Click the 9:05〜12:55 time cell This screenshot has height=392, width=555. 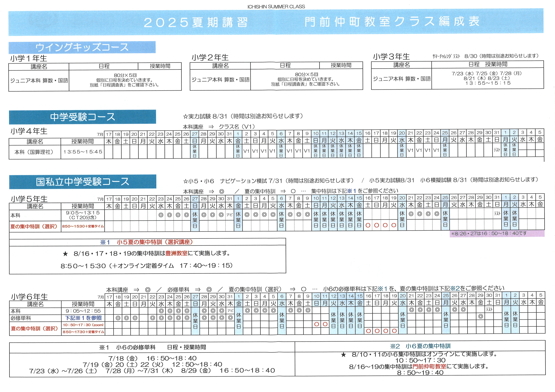click(83, 311)
